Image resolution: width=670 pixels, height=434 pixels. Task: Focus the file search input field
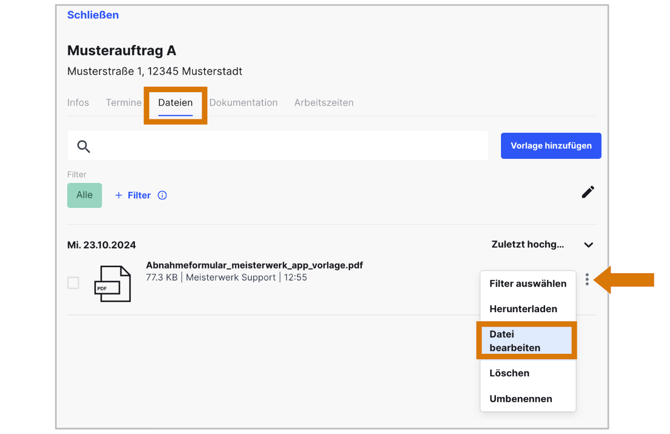click(x=278, y=146)
